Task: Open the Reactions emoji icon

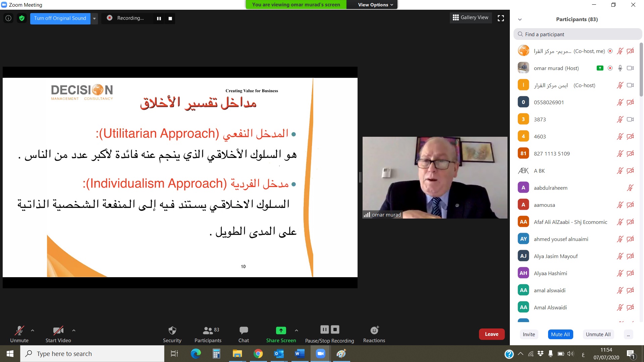Action: 374,330
